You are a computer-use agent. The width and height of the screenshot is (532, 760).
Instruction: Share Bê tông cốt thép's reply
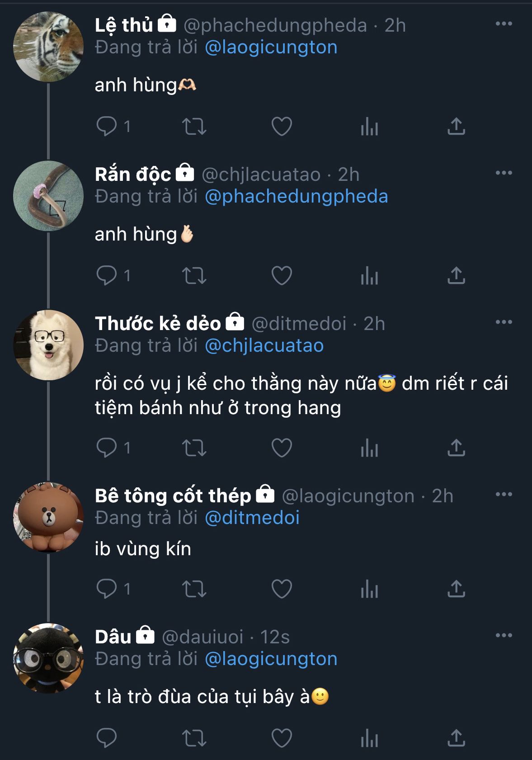coord(456,589)
